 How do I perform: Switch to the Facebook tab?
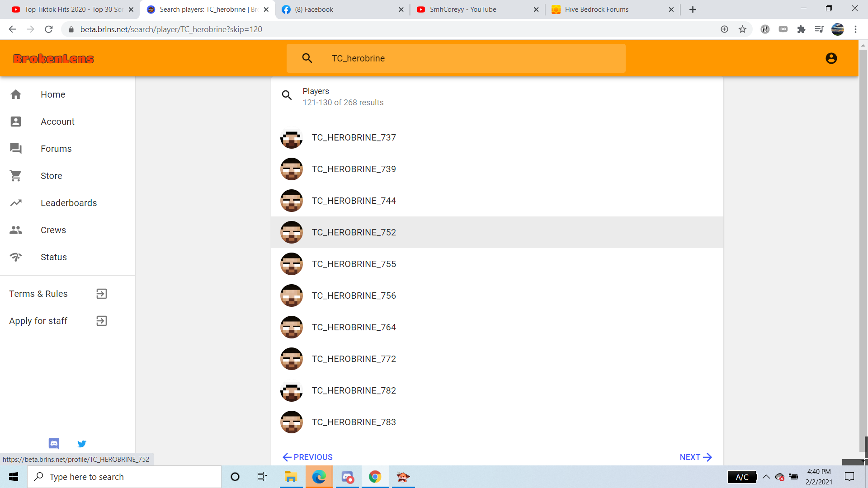click(x=343, y=9)
